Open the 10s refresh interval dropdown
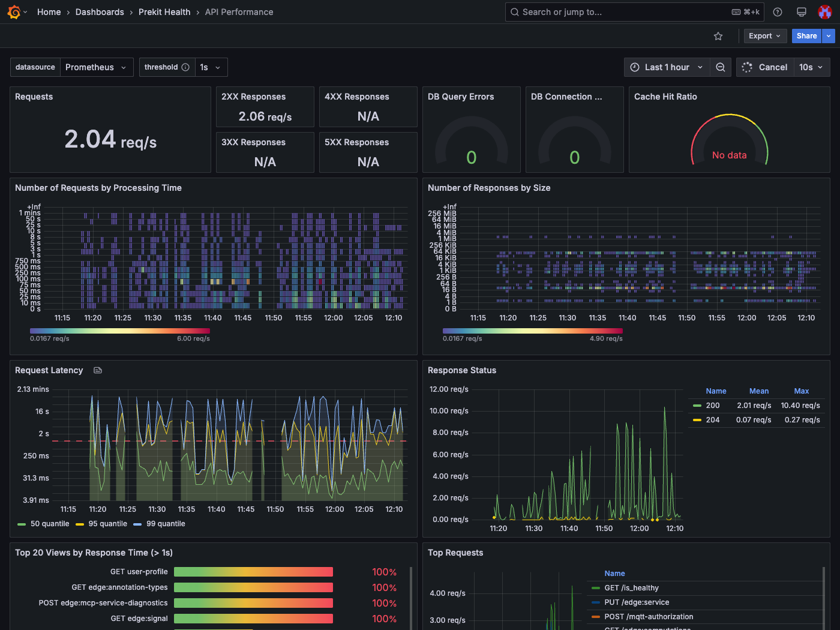 coord(812,67)
